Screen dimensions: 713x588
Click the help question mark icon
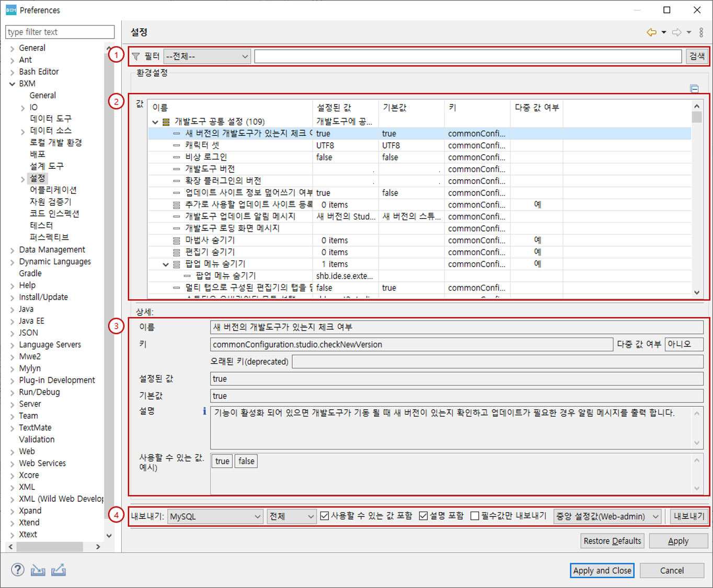18,569
